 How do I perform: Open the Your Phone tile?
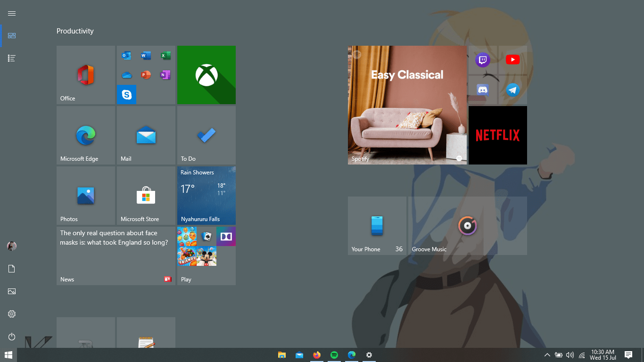[377, 226]
